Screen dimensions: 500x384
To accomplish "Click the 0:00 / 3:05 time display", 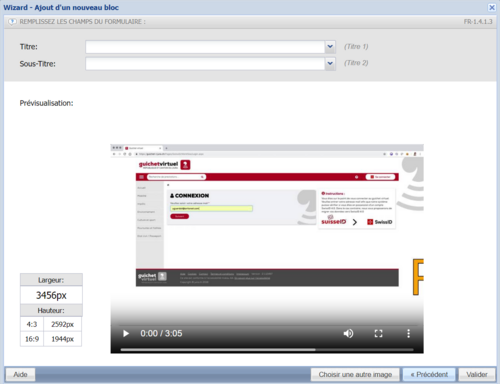I will (161, 333).
